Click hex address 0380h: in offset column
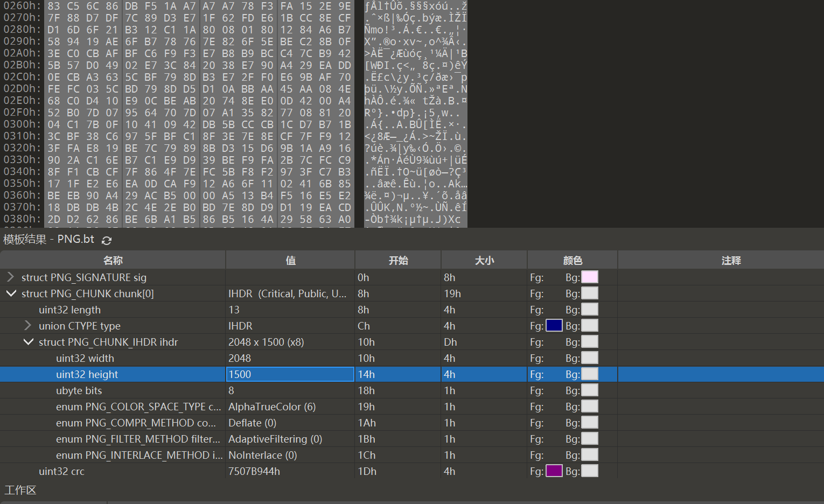This screenshot has height=504, width=824. pyautogui.click(x=22, y=219)
